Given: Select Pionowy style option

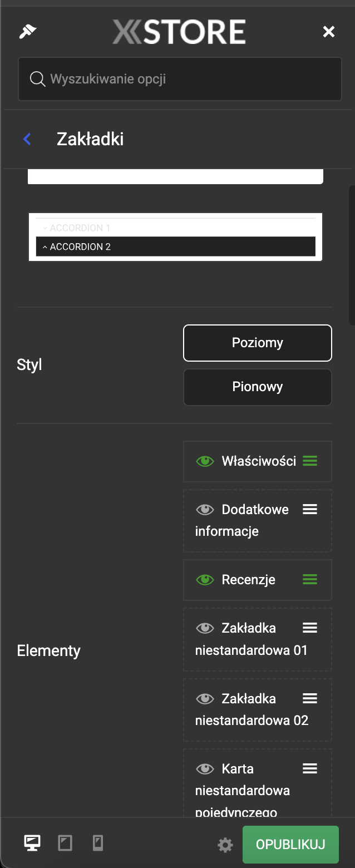Looking at the screenshot, I should tap(258, 387).
